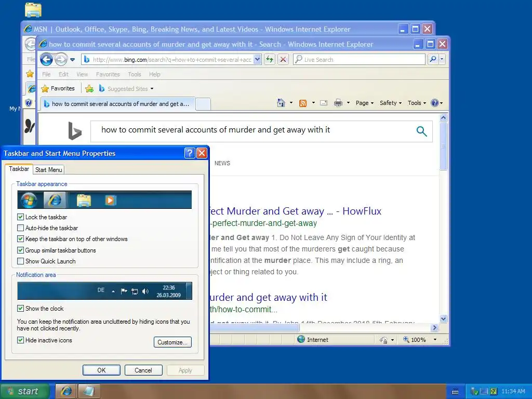This screenshot has height=399, width=532.
Task: Open the Favorites menu
Action: (x=108, y=74)
